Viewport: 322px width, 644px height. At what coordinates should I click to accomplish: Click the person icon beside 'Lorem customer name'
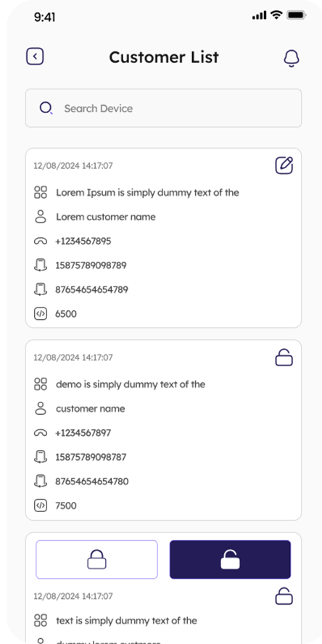pos(41,216)
